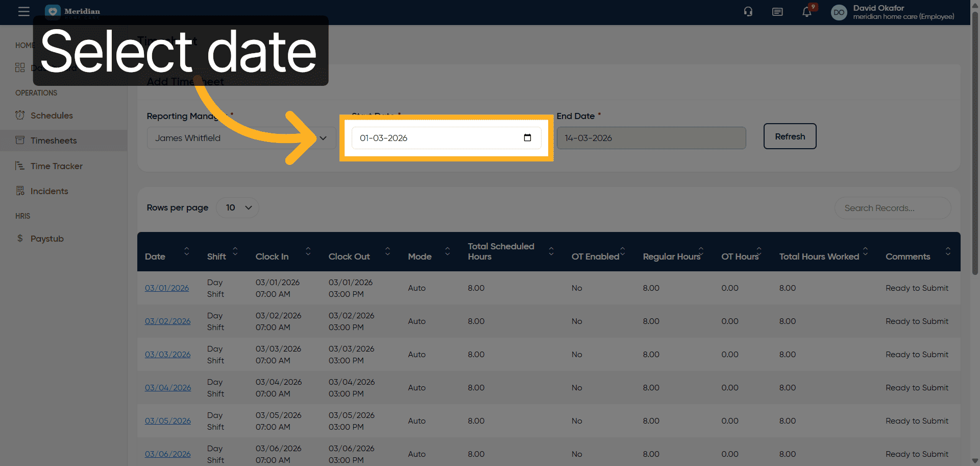Click the Incidents sidebar icon
Viewport: 980px width, 466px height.
click(x=20, y=191)
